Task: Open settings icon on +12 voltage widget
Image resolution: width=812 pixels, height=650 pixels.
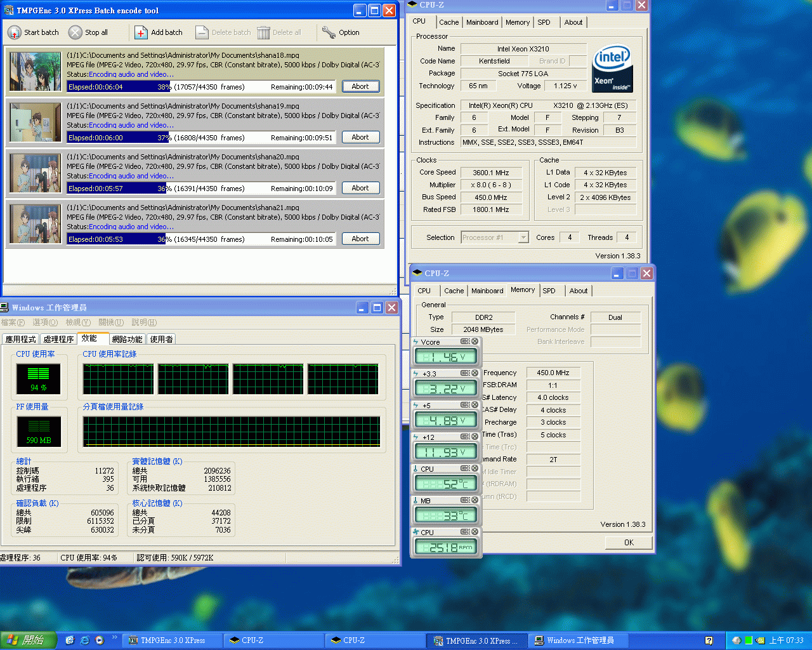Action: [x=465, y=437]
